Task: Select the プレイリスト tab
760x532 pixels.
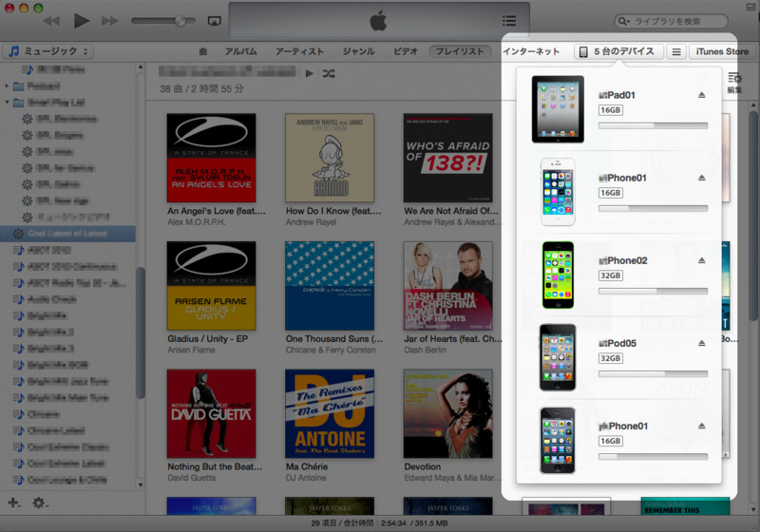Action: coord(460,51)
